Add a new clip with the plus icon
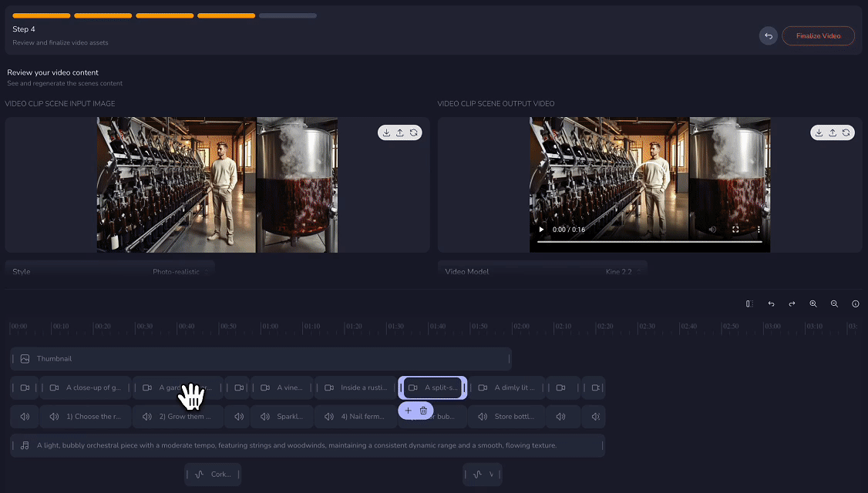 407,411
